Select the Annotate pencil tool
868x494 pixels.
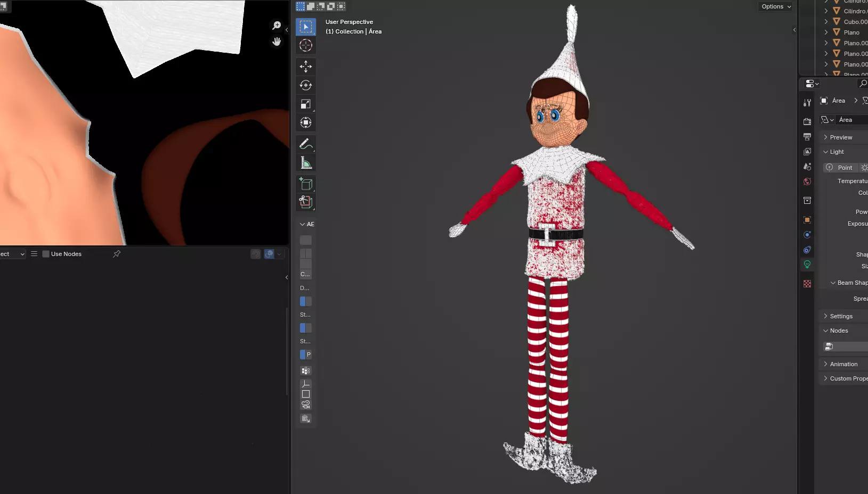point(306,144)
